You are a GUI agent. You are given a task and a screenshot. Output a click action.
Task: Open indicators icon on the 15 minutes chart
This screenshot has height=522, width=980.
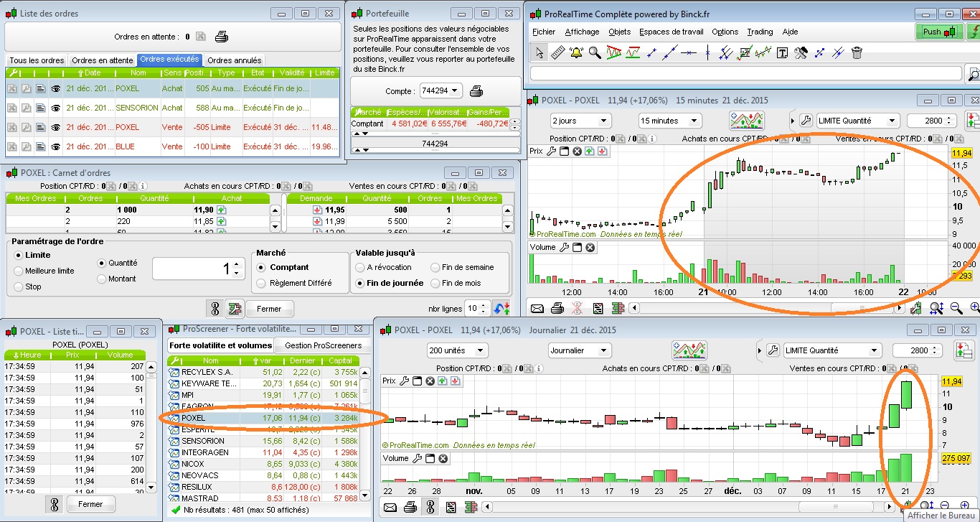pos(747,121)
